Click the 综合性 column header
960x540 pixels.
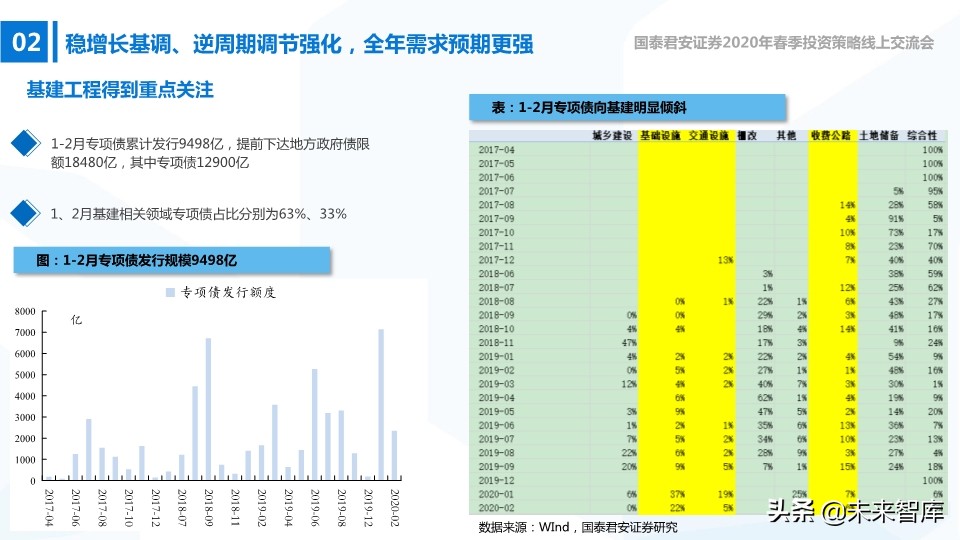[922, 135]
